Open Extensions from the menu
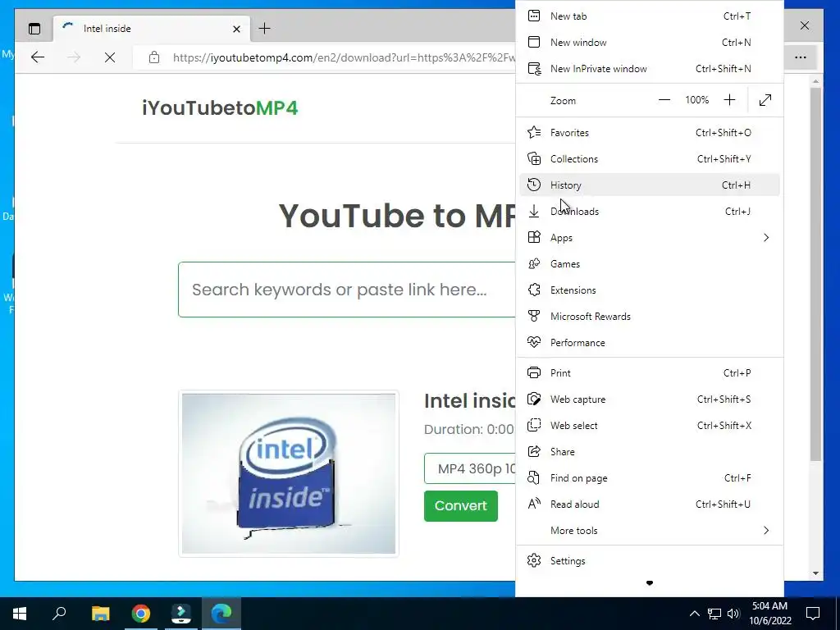 [650, 290]
